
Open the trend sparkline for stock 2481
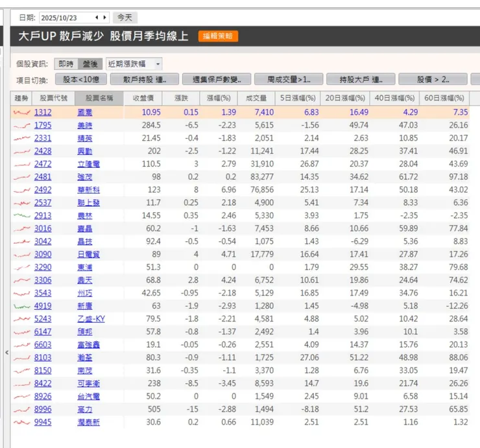22,177
